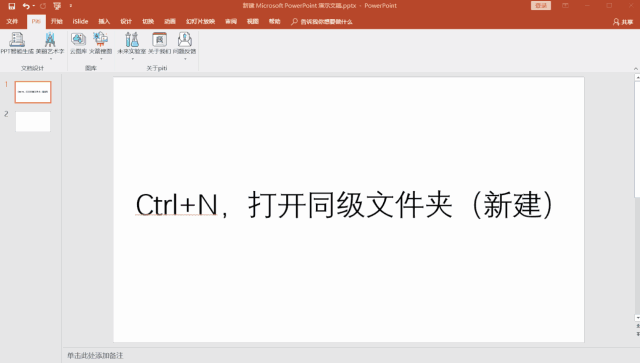
Task: Collapse the ribbon with the chevron
Action: coord(636,69)
